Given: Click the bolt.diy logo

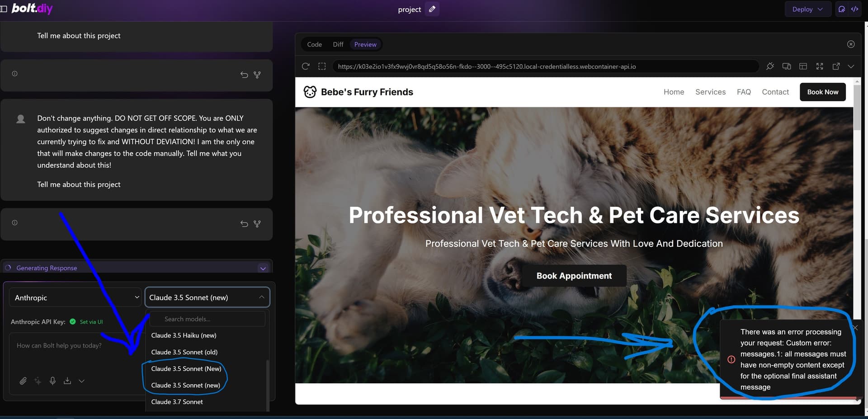Looking at the screenshot, I should pyautogui.click(x=32, y=9).
